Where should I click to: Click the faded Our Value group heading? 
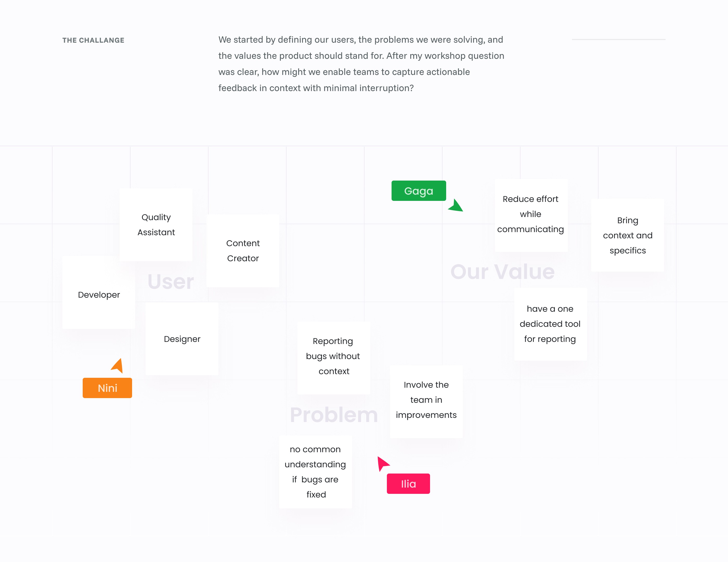click(503, 271)
